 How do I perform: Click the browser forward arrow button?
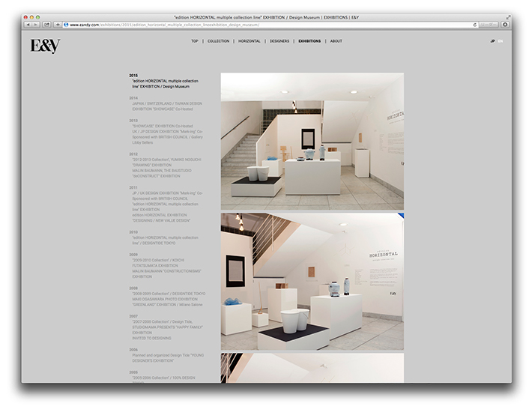point(36,25)
